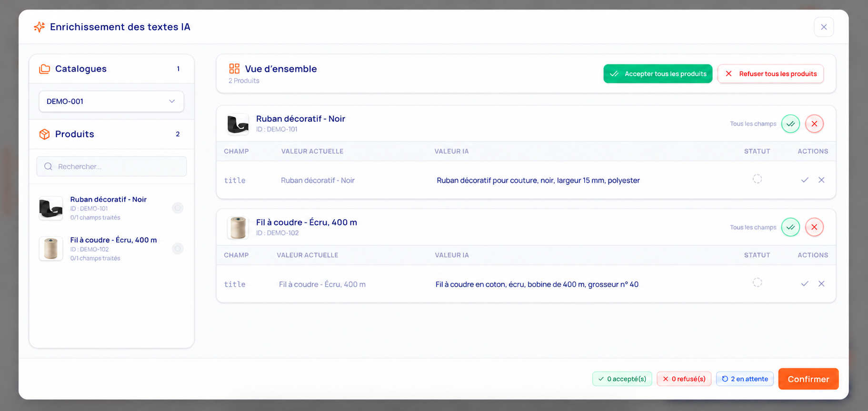Click 'title' field in Fil à coudre table

pos(235,284)
